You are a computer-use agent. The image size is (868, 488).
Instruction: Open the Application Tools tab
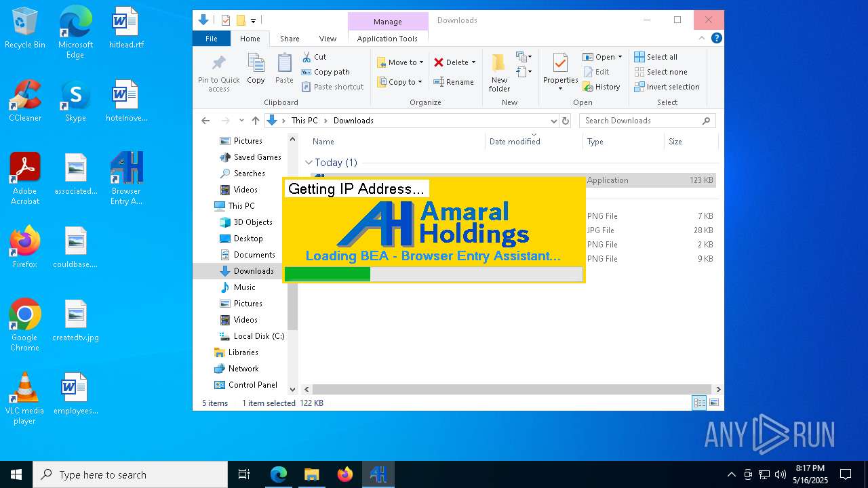point(387,39)
